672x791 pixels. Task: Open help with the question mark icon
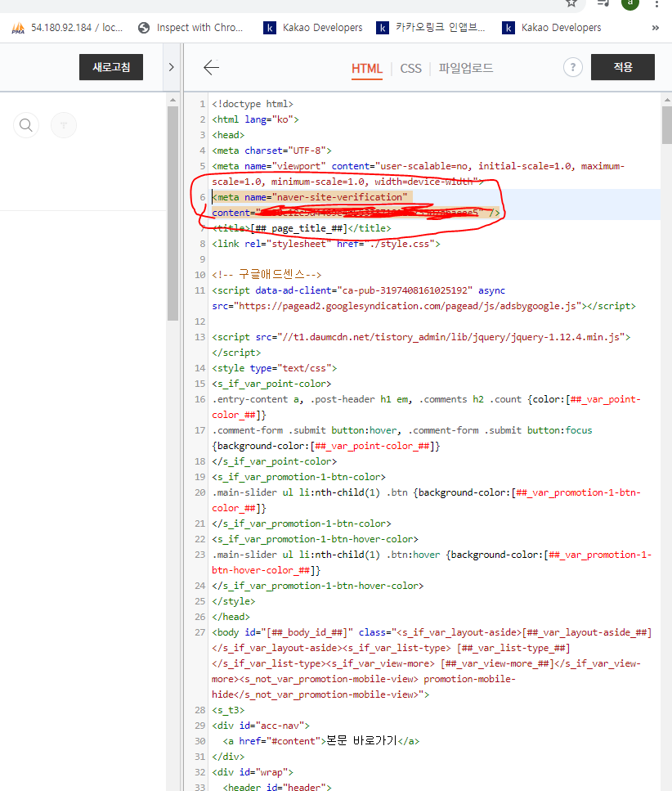[x=573, y=67]
